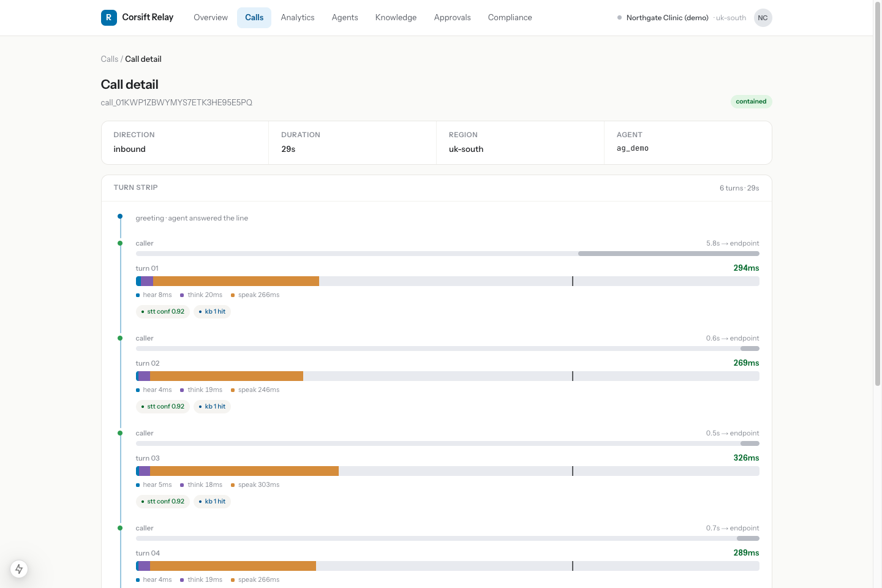Click the greeting timeline dot
The image size is (882, 588).
[120, 216]
